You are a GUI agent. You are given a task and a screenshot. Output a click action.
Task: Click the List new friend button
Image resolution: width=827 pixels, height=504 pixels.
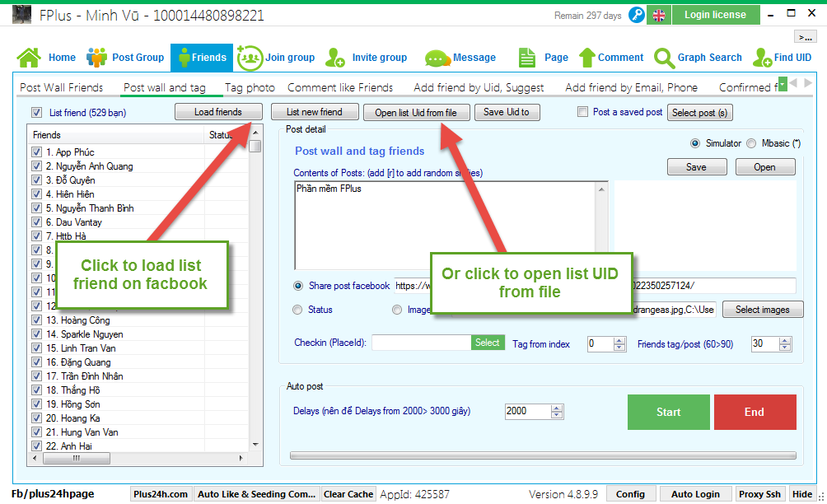click(x=315, y=112)
